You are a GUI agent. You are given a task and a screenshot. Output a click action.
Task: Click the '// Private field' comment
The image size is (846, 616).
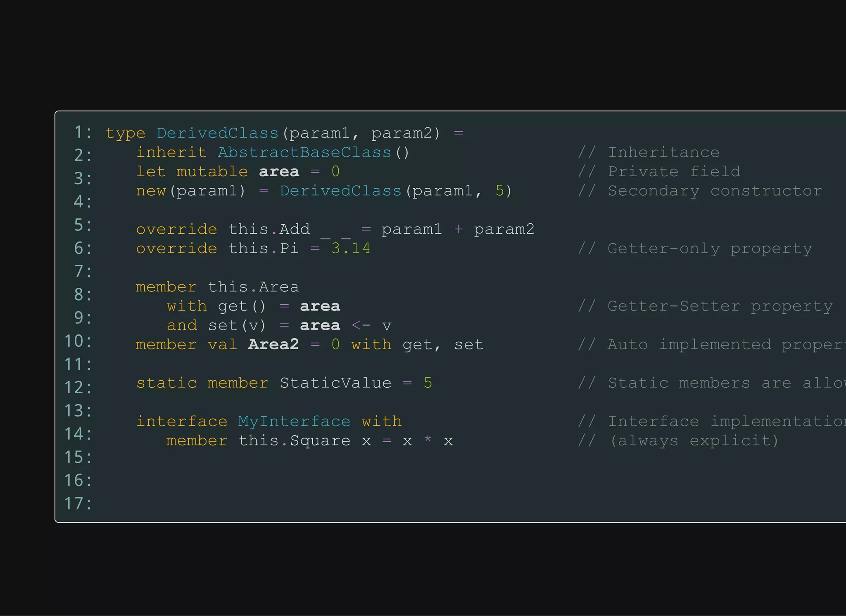(x=659, y=172)
